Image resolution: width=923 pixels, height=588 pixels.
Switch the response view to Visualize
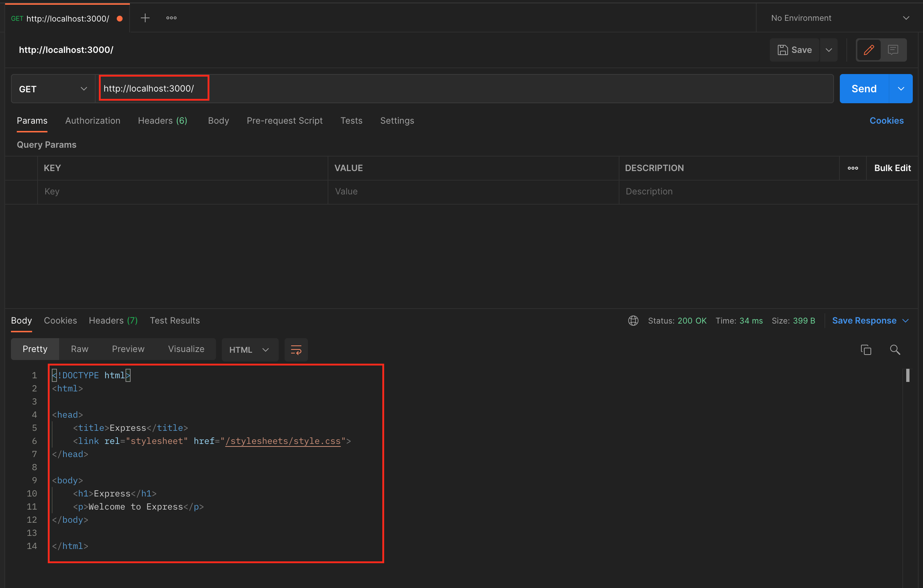pyautogui.click(x=186, y=349)
